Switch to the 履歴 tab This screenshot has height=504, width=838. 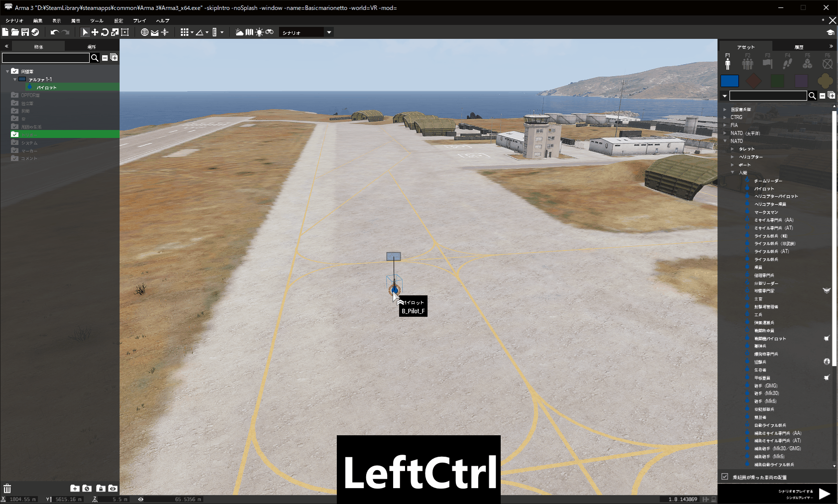[x=799, y=46]
